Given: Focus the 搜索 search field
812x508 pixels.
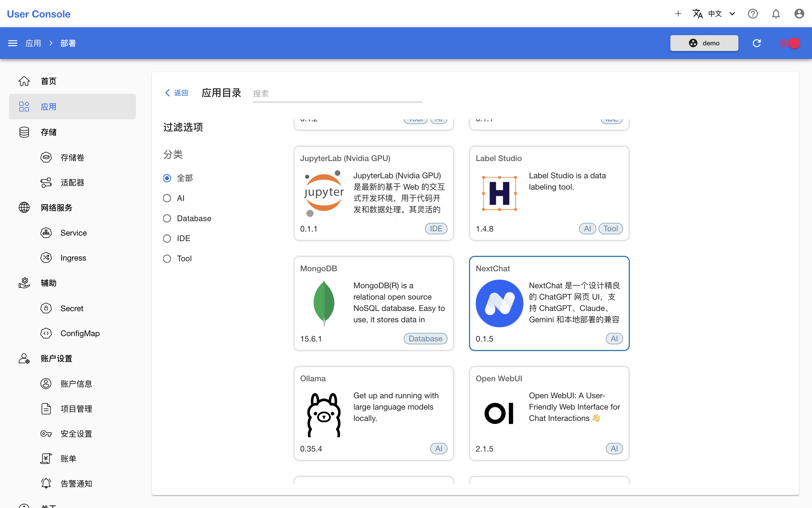Looking at the screenshot, I should 338,93.
